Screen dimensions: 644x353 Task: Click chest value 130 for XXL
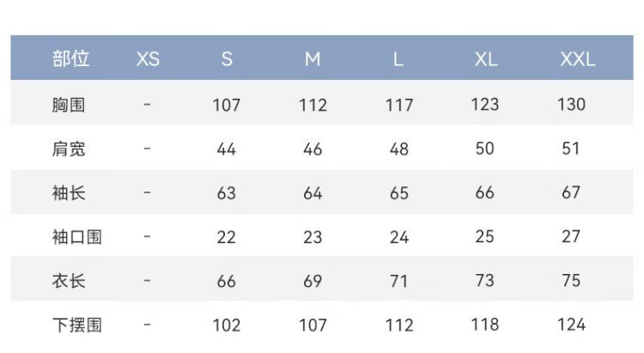coord(571,104)
